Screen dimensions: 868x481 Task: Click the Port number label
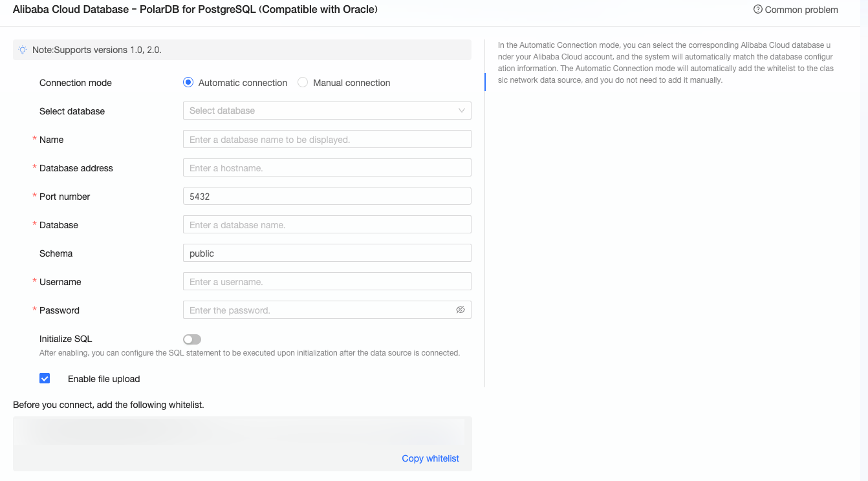[x=65, y=197]
